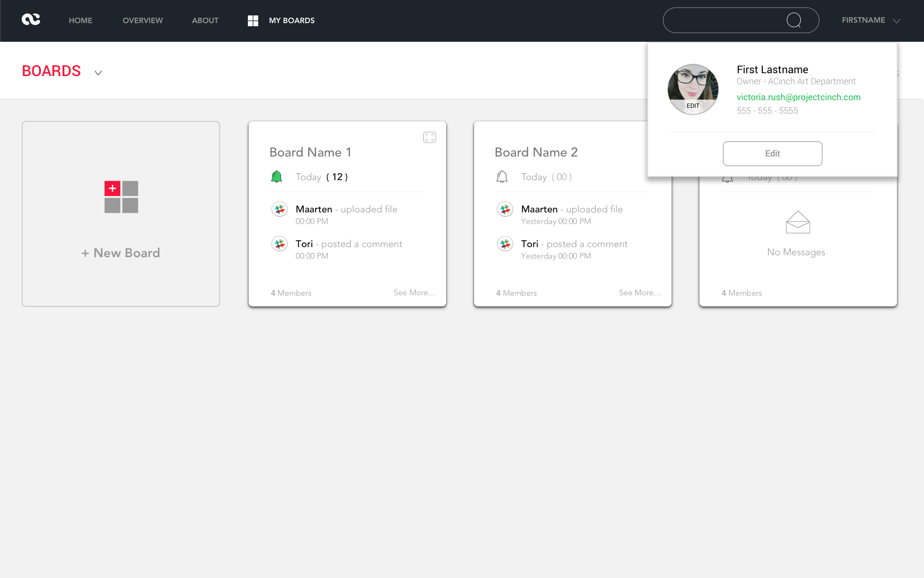Click Tori's avatar icon in Board Name 2
The image size is (924, 578).
[x=505, y=244]
